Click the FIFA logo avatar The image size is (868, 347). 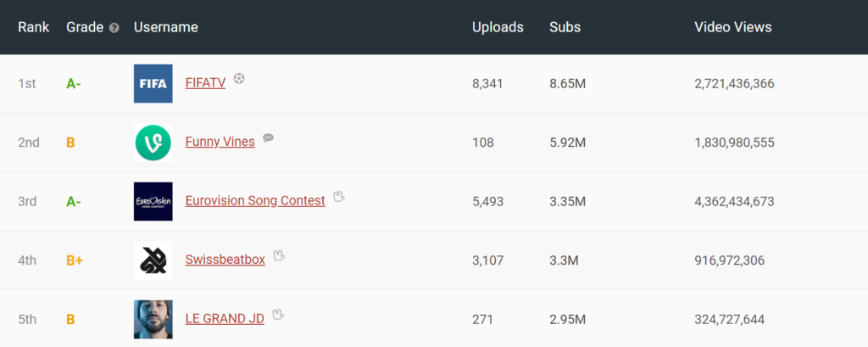click(x=153, y=83)
